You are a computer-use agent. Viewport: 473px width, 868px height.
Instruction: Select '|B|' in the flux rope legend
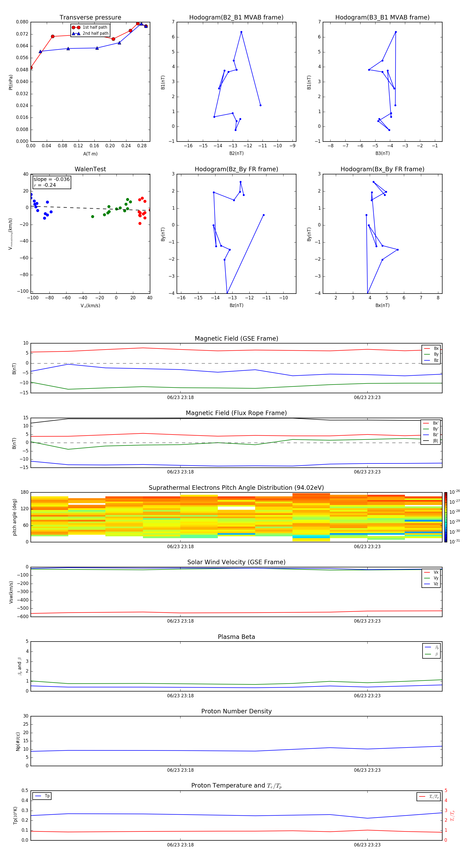(431, 441)
